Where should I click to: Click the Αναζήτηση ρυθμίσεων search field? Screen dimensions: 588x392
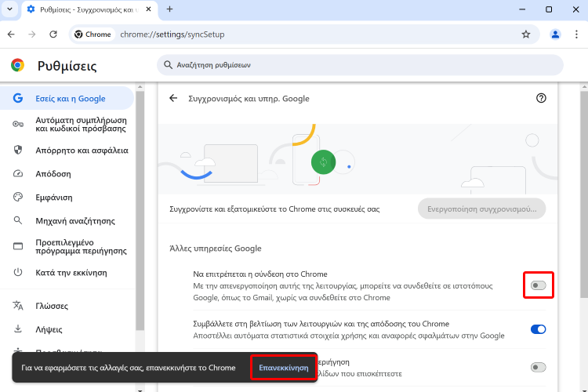click(x=360, y=65)
